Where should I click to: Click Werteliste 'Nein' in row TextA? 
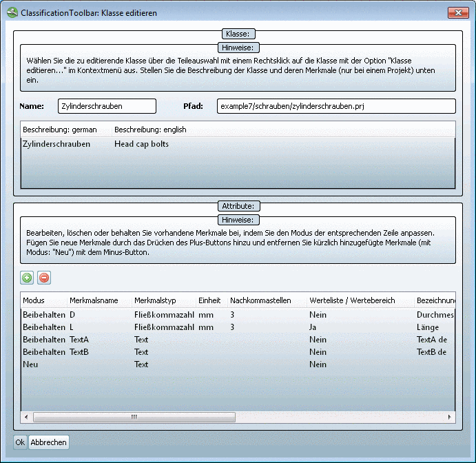pyautogui.click(x=318, y=340)
